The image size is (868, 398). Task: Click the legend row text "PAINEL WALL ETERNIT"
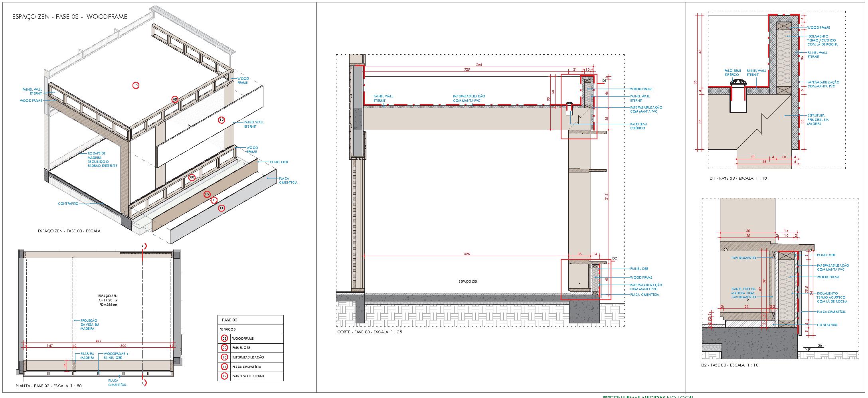[x=248, y=376]
